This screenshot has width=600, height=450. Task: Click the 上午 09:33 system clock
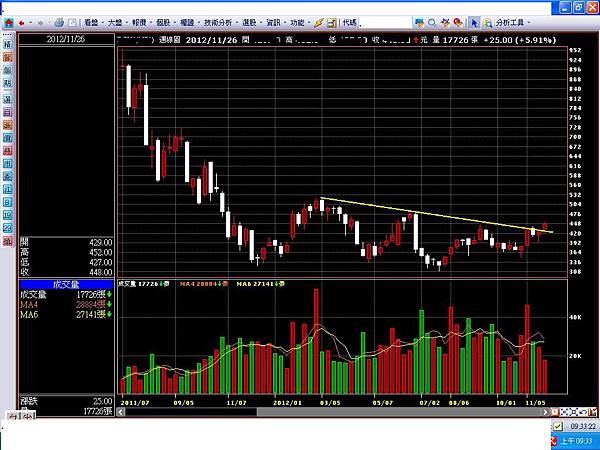tap(577, 441)
